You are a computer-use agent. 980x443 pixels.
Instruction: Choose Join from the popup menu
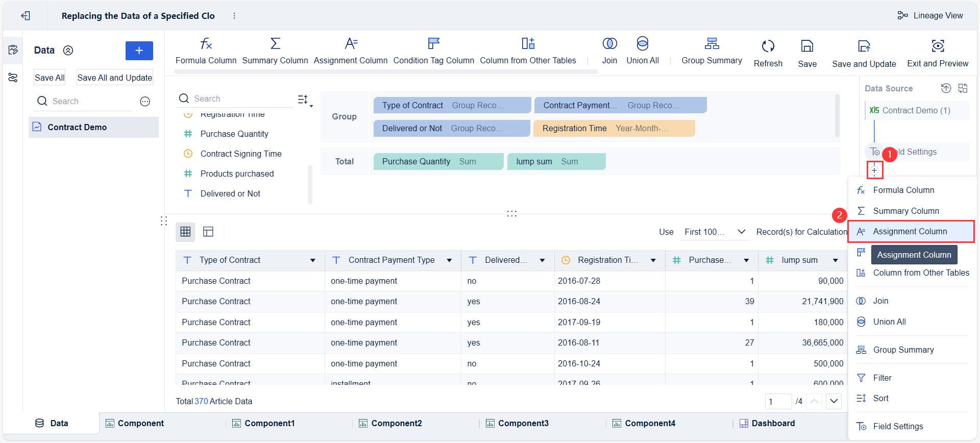911,301
